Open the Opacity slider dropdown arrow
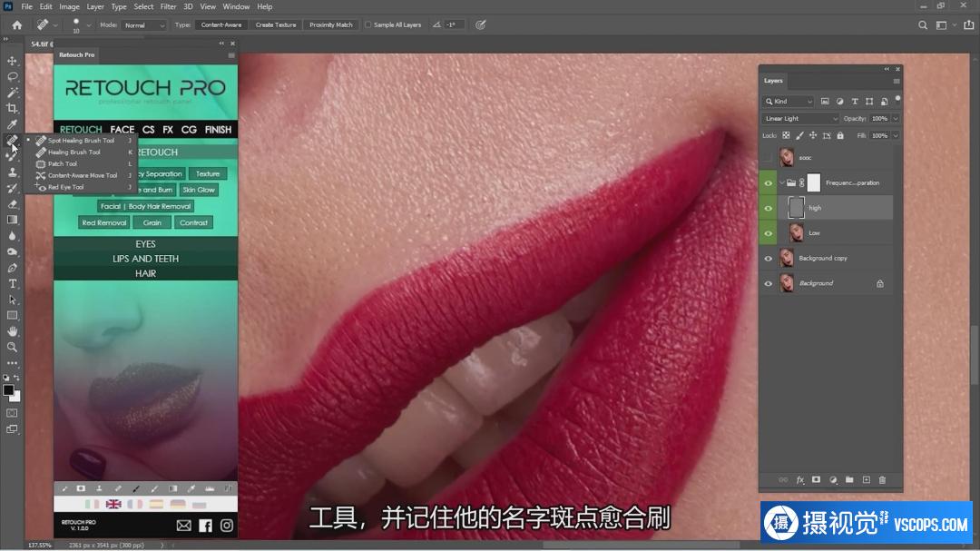The image size is (980, 551). point(895,118)
